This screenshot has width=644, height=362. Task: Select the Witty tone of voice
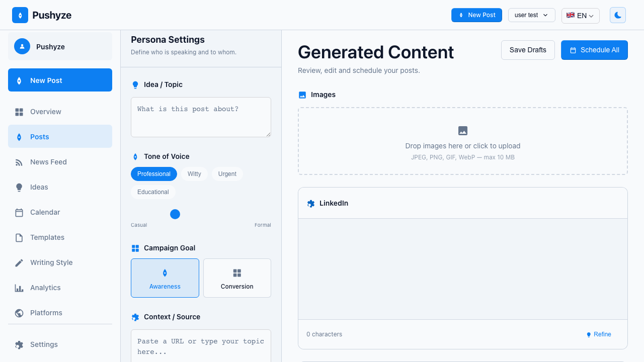pos(194,174)
